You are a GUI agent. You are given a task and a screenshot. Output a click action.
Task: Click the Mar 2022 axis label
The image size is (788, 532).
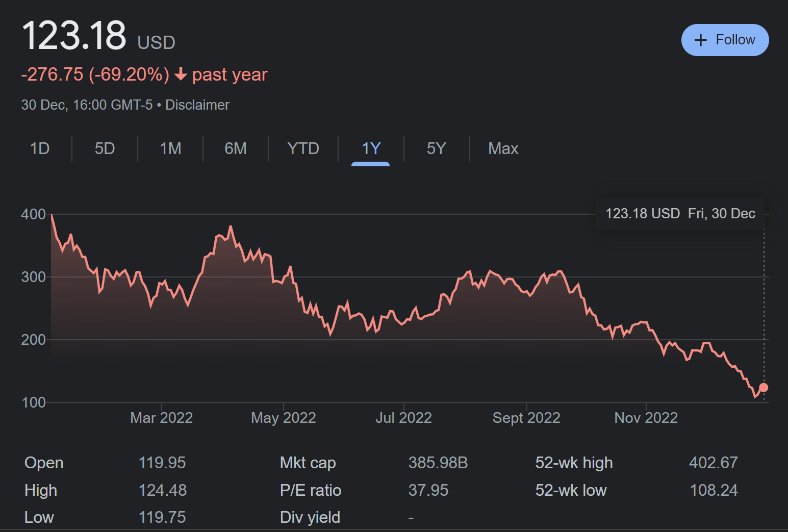pyautogui.click(x=161, y=418)
